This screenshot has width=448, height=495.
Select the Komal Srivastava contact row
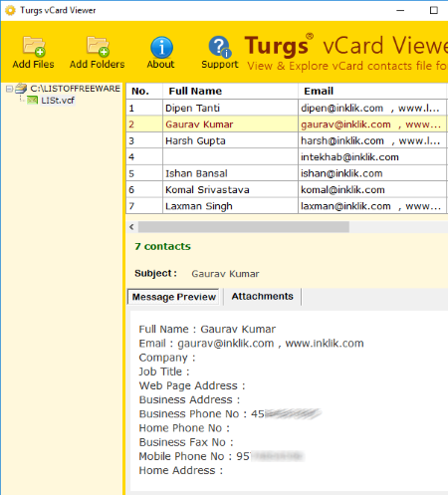pos(287,189)
